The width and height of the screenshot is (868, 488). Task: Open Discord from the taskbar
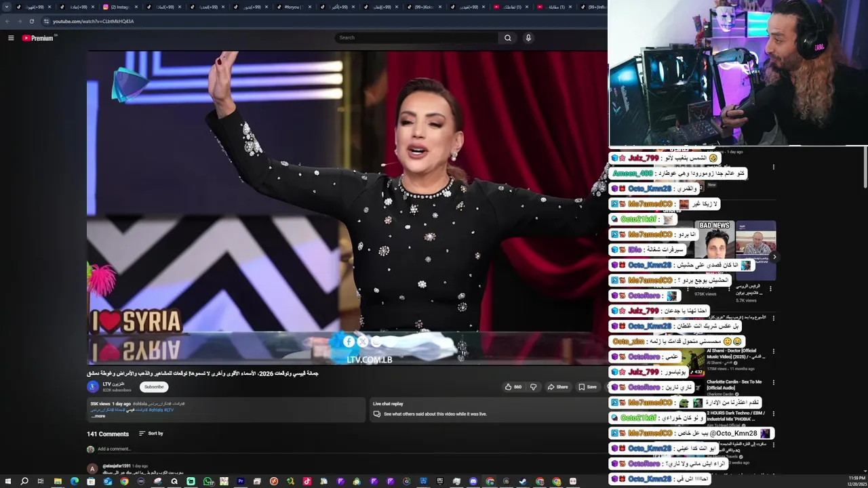click(x=473, y=481)
